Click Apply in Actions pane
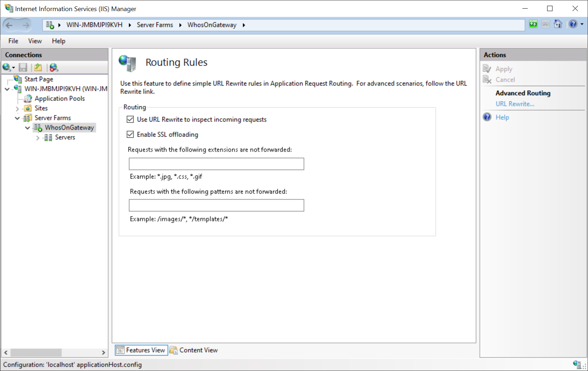 [504, 69]
